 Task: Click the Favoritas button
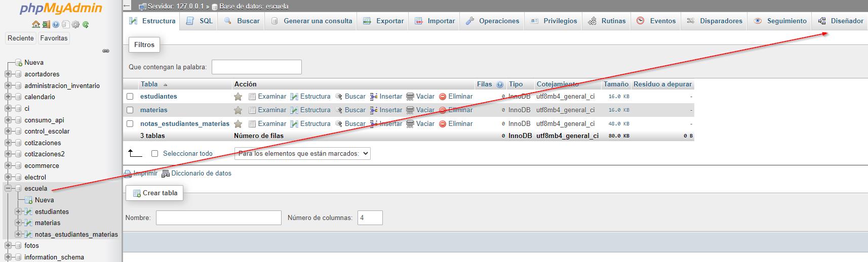pos(54,38)
